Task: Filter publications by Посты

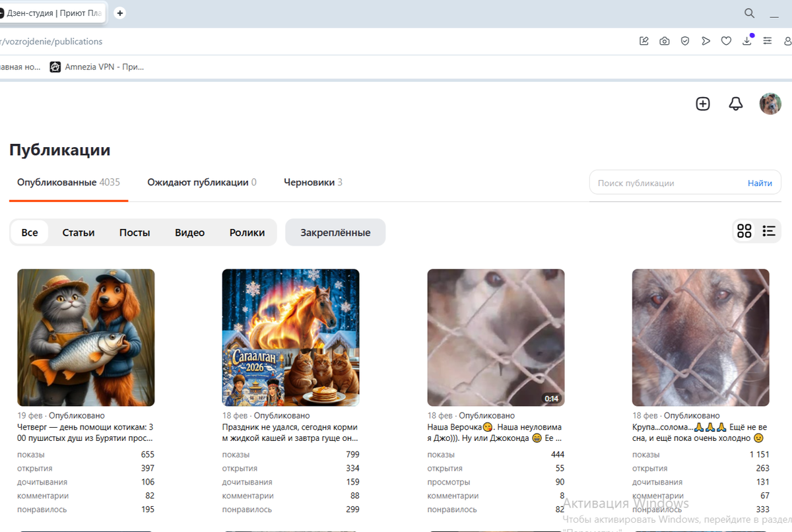Action: pos(135,232)
